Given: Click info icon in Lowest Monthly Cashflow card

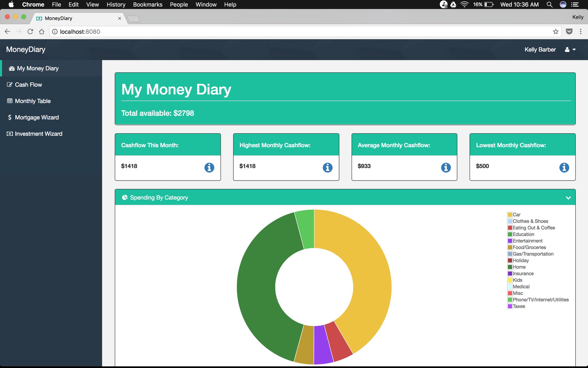Looking at the screenshot, I should click(x=564, y=167).
